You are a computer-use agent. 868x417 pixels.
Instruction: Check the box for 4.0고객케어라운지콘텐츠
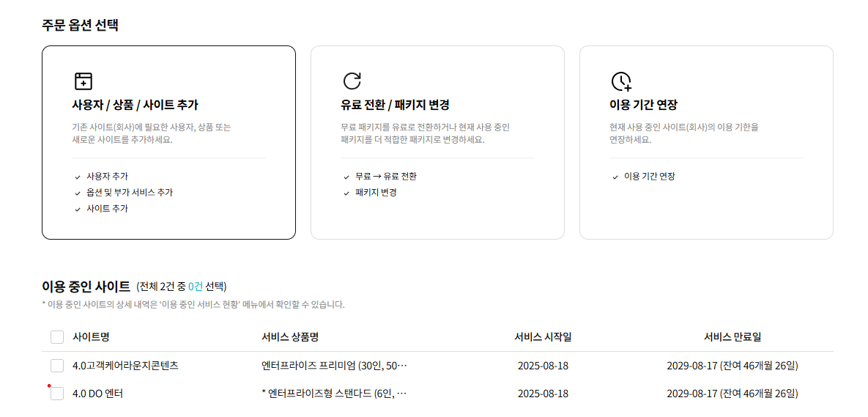57,366
